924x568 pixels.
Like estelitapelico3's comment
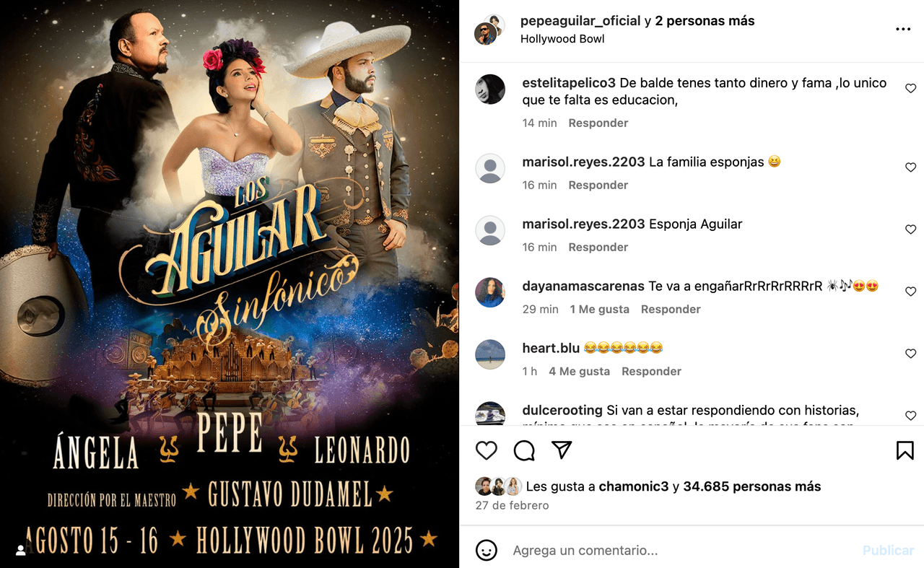[x=910, y=88]
